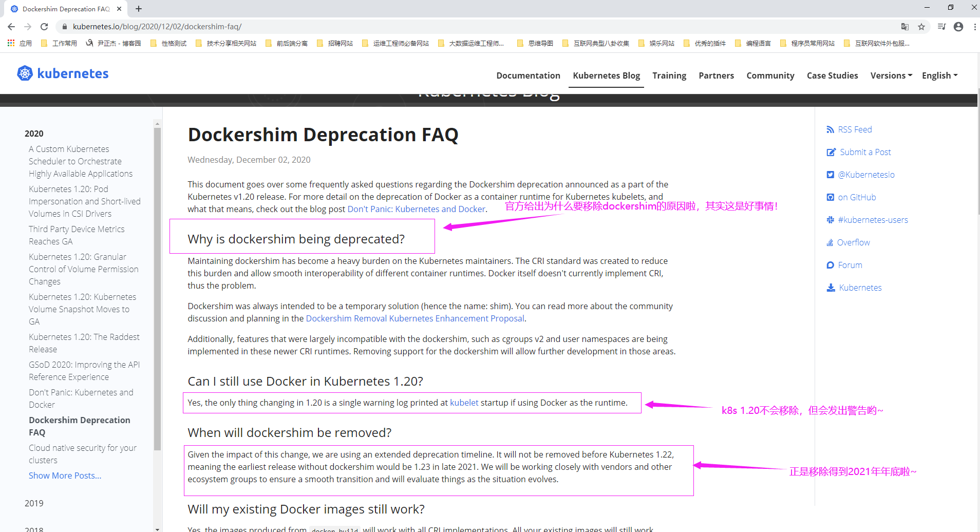Follow the kubelet link in the answer
This screenshot has width=980, height=532.
point(464,403)
